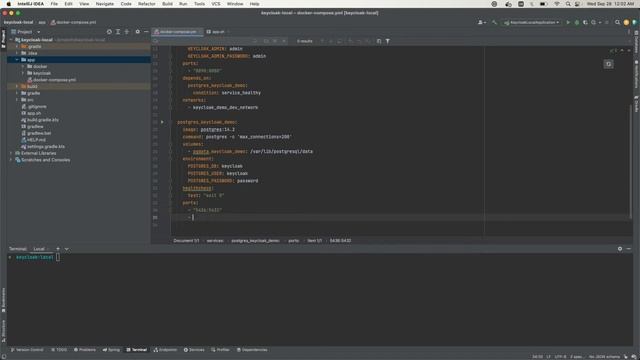Hide the Project tool window

click(146, 32)
